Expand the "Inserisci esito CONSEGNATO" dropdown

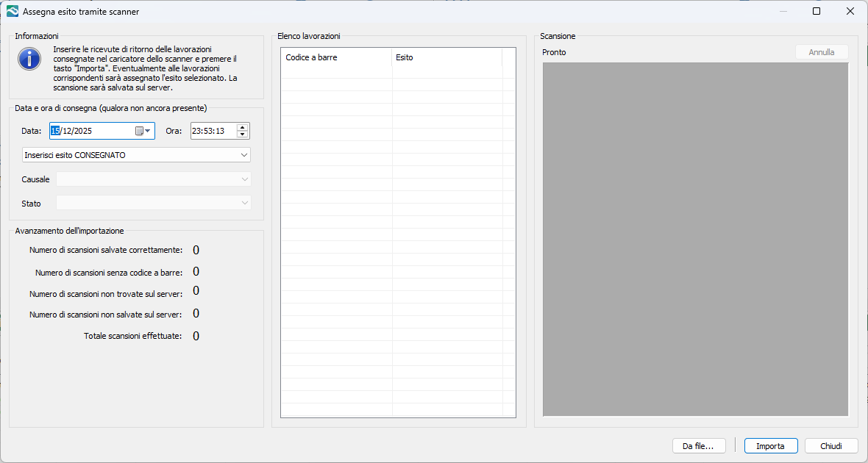click(244, 155)
